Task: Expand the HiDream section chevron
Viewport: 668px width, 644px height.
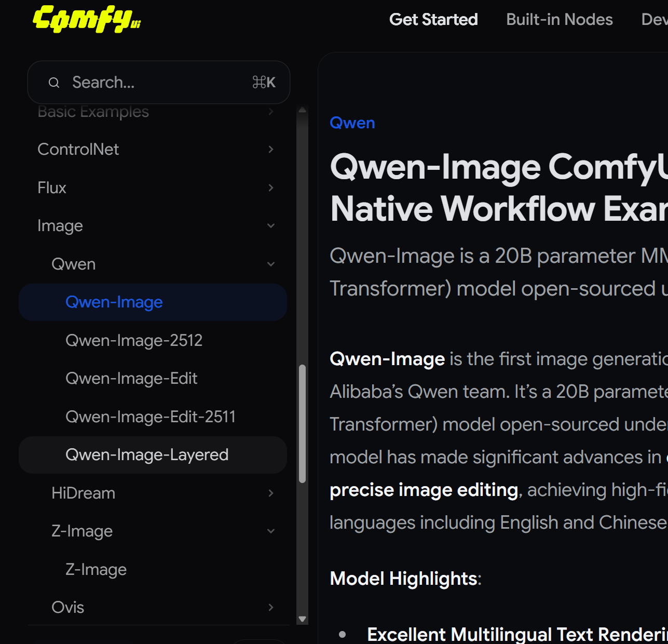Action: (x=271, y=493)
